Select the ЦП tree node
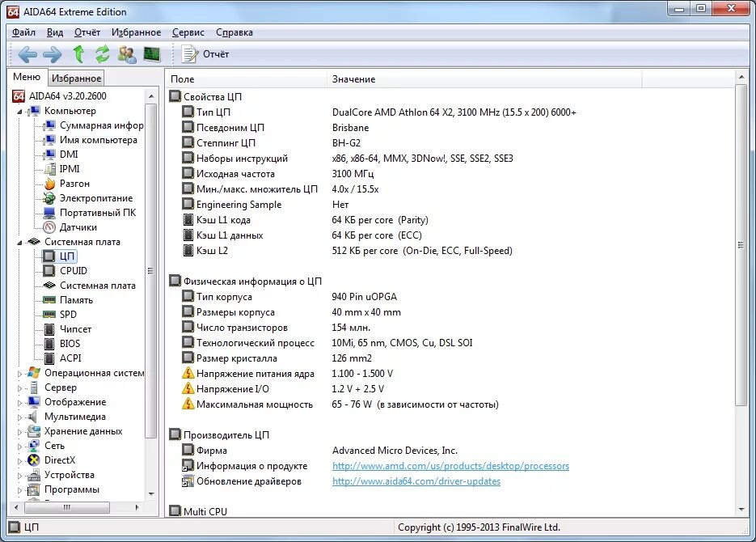Image resolution: width=756 pixels, height=542 pixels. coord(59,256)
